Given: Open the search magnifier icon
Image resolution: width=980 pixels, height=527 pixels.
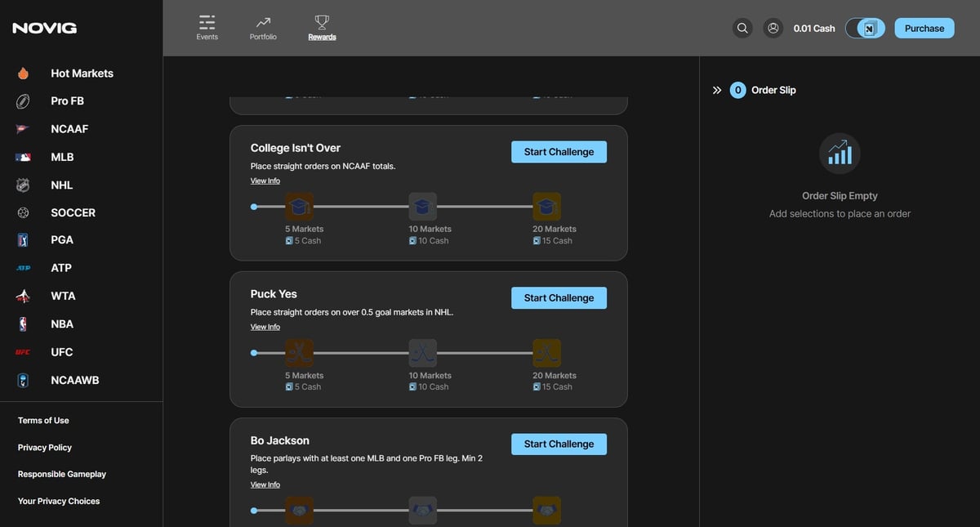Looking at the screenshot, I should tap(742, 28).
